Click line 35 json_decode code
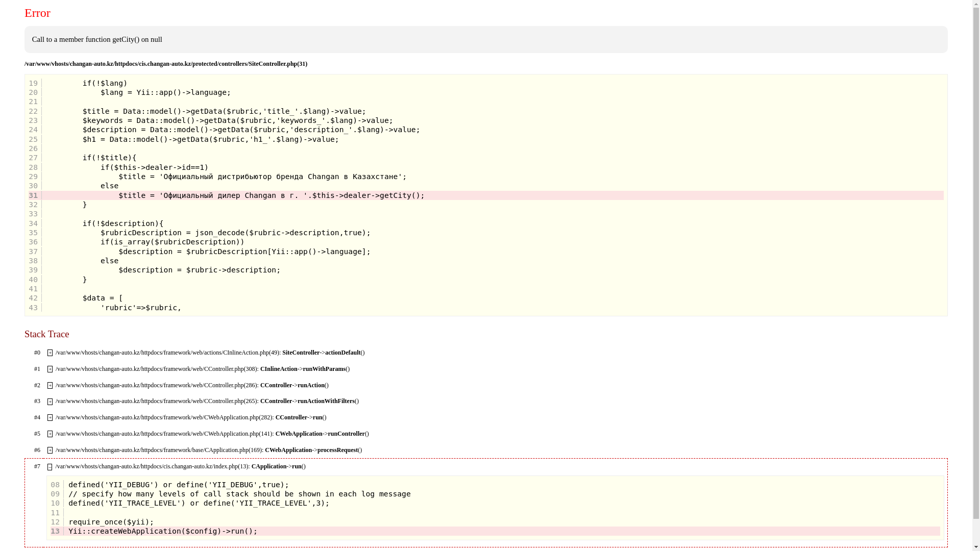 click(x=235, y=233)
